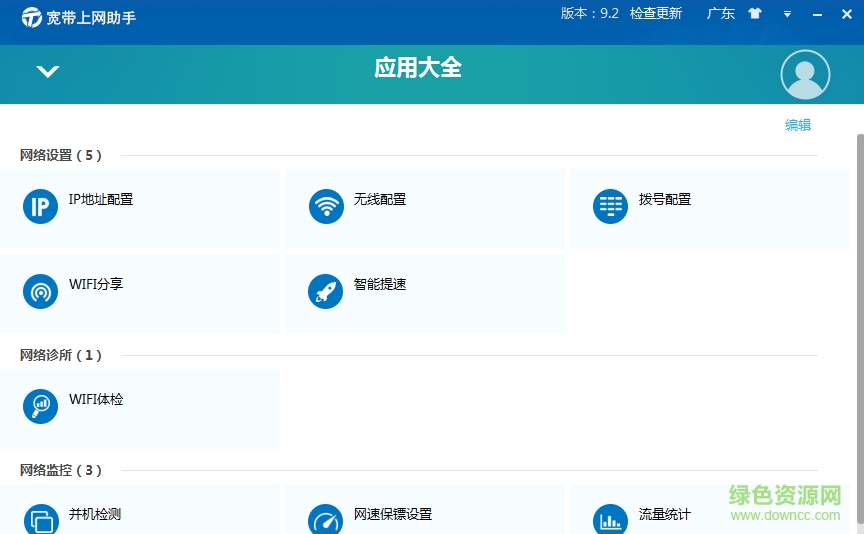Viewport: 864px width, 534px height.
Task: Click the 拨号配置 label
Action: [665, 199]
